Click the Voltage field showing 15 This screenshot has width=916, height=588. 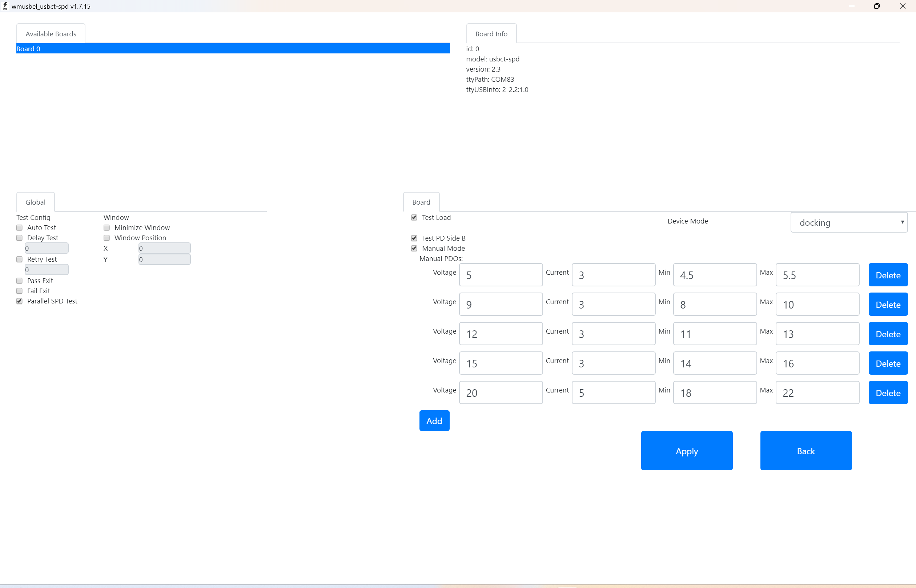[x=501, y=363]
